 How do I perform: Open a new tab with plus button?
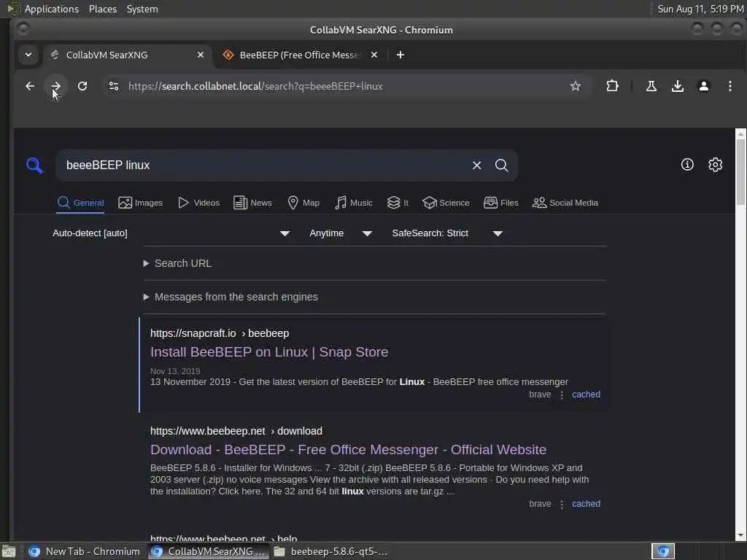point(400,55)
